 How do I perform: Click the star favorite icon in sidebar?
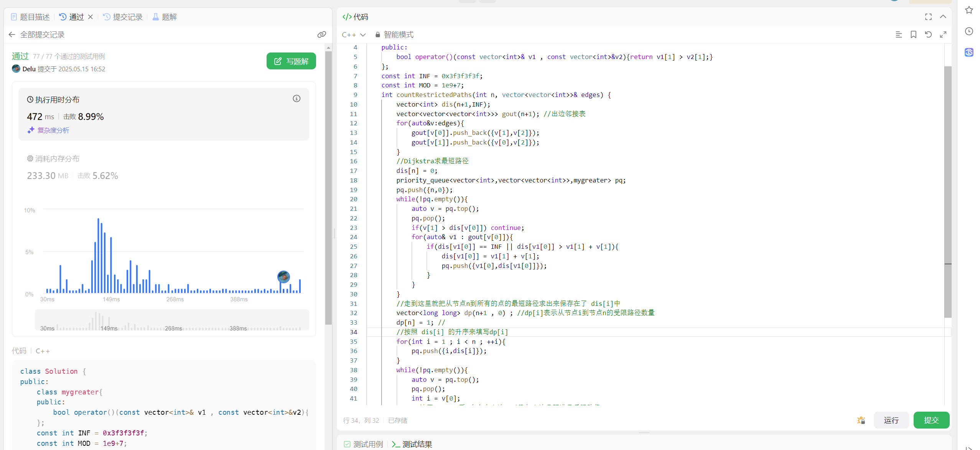969,10
